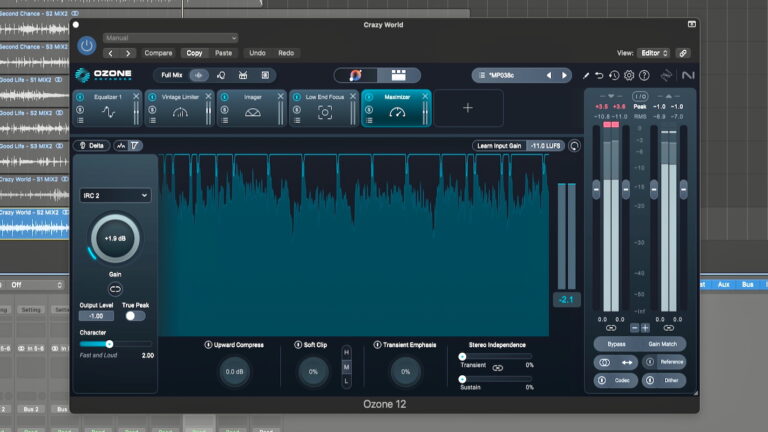
Task: Click the Ozone undo arrow icon
Action: (x=599, y=75)
